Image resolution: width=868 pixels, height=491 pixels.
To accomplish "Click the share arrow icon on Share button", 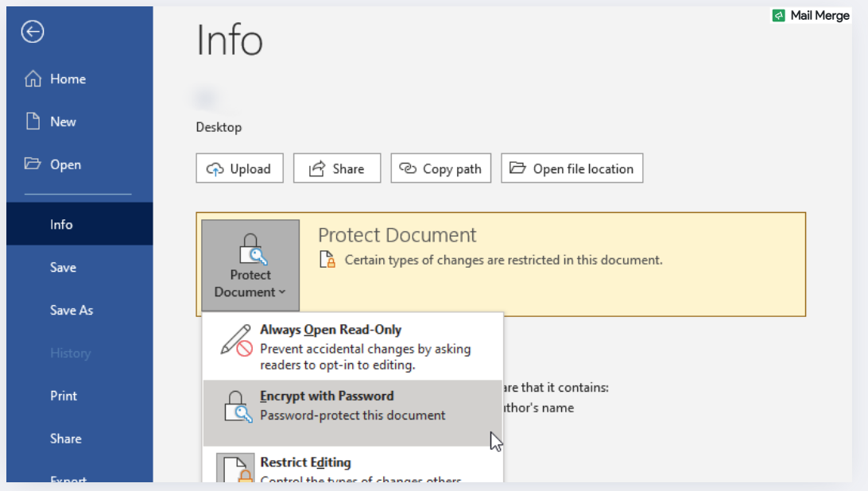I will point(316,168).
